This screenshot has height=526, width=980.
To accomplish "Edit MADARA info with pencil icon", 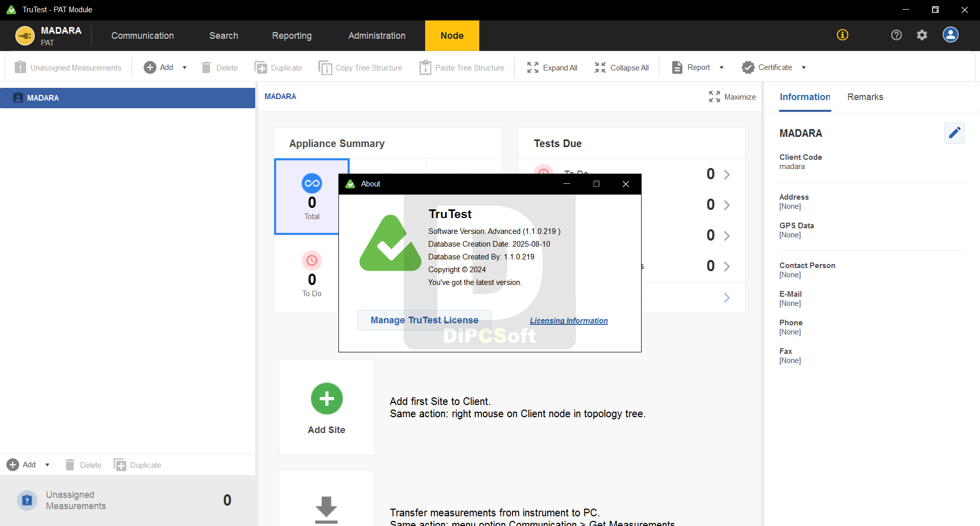I will [x=954, y=133].
